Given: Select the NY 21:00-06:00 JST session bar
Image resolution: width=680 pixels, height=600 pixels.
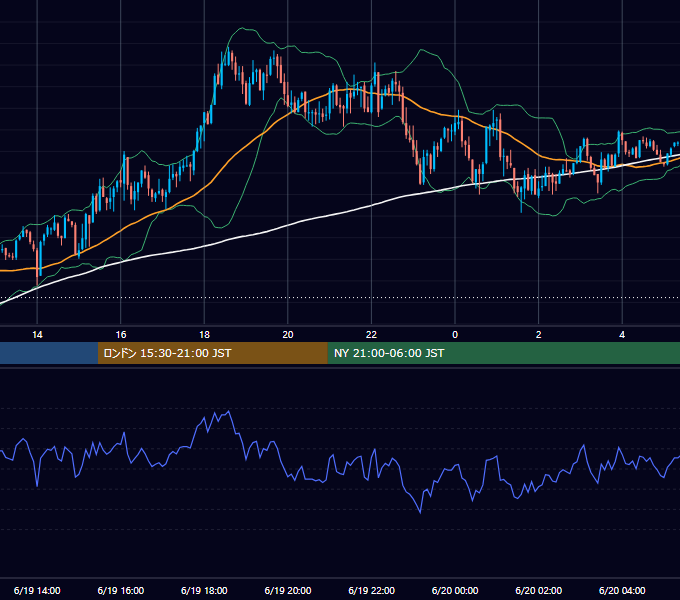Looking at the screenshot, I should point(503,353).
